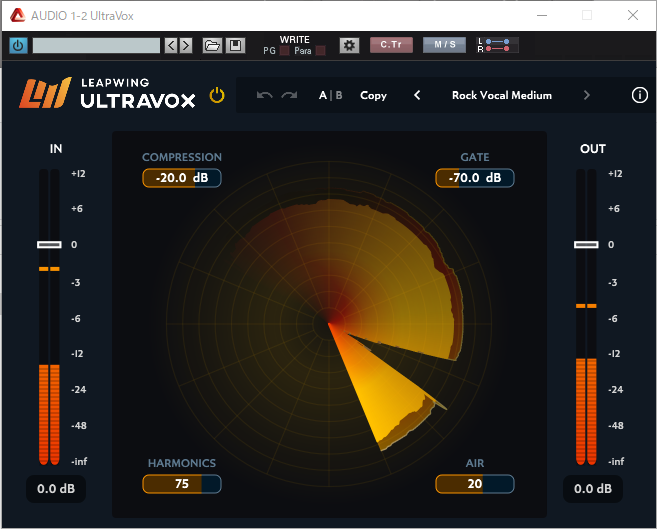Toggle the Para write checkbox
Image resolution: width=657 pixels, height=529 pixels.
(x=321, y=51)
